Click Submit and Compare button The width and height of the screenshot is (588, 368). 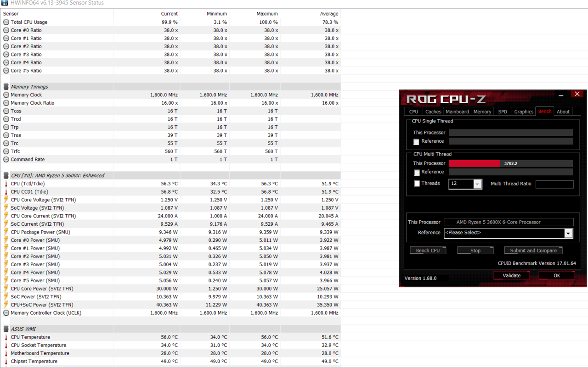(x=533, y=251)
